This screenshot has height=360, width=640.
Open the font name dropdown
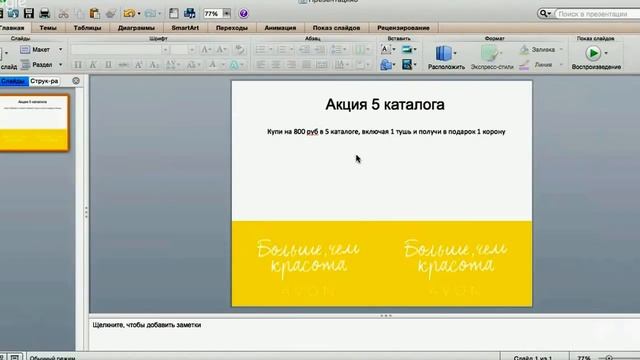point(165,50)
